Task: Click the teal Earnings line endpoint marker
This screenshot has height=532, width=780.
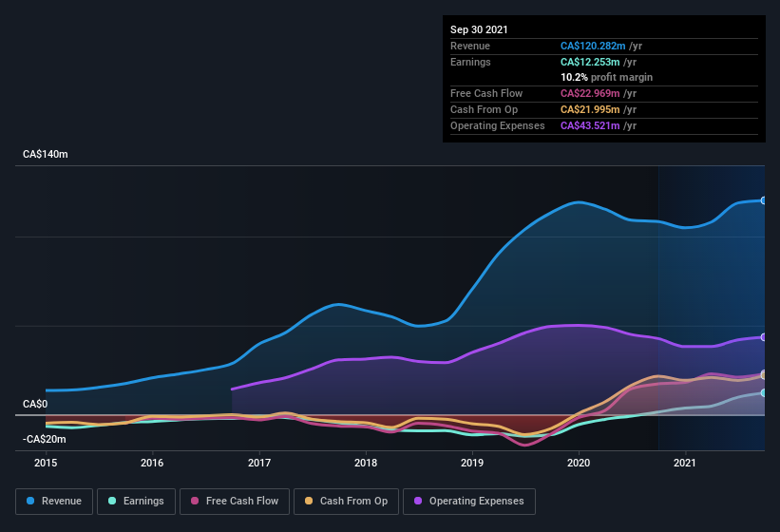Action: click(x=764, y=392)
